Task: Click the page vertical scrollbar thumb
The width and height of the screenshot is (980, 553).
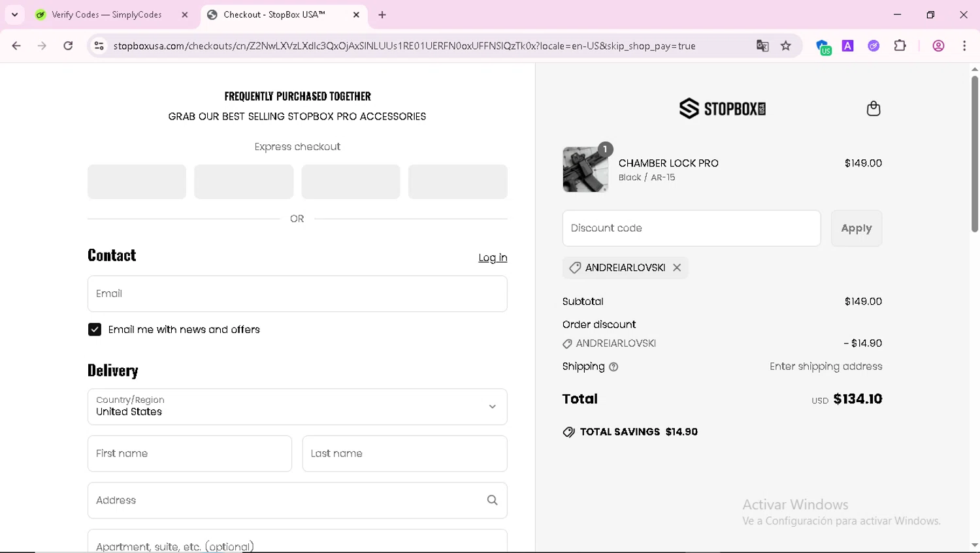Action: (x=974, y=154)
